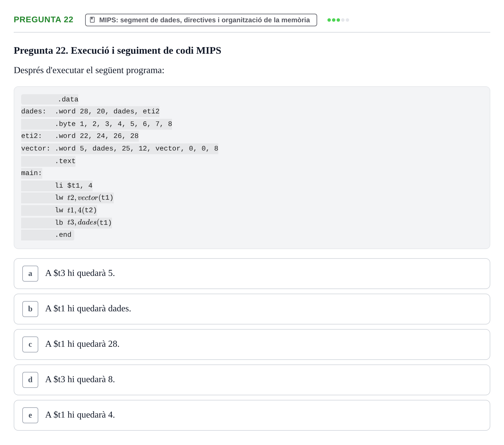Select answer option e letter box
Screen dimensions: 504x445
point(30,415)
